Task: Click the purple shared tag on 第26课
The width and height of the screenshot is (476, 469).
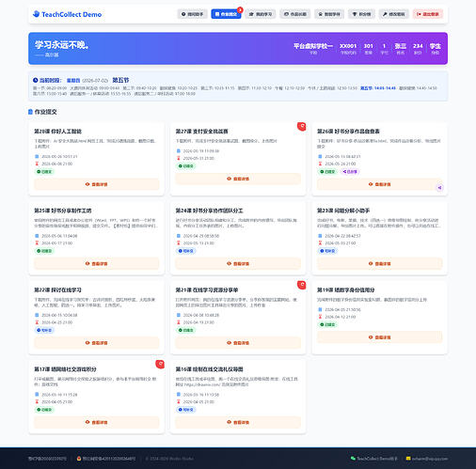Action: [350, 172]
